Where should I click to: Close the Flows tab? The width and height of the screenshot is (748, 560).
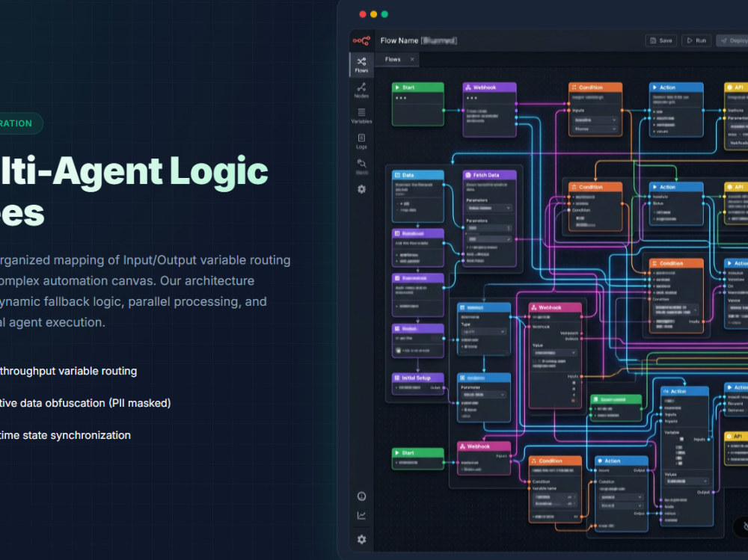(412, 59)
